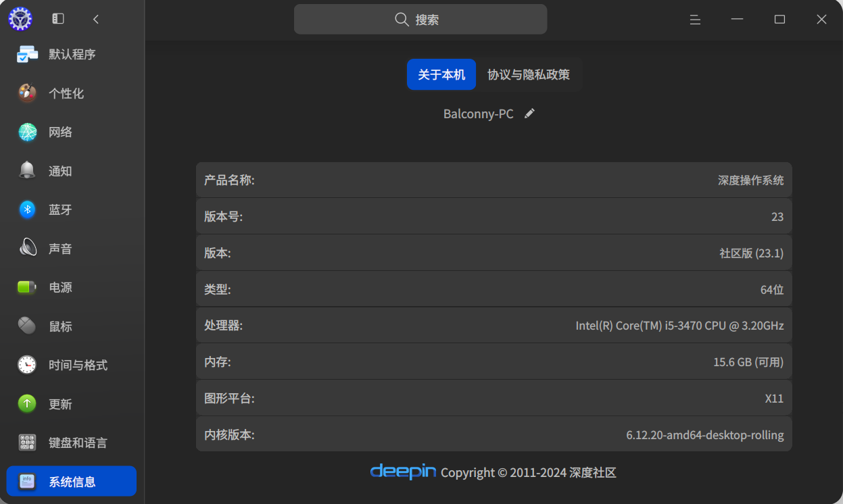Select the 时间与格式 sidebar label

(78, 366)
